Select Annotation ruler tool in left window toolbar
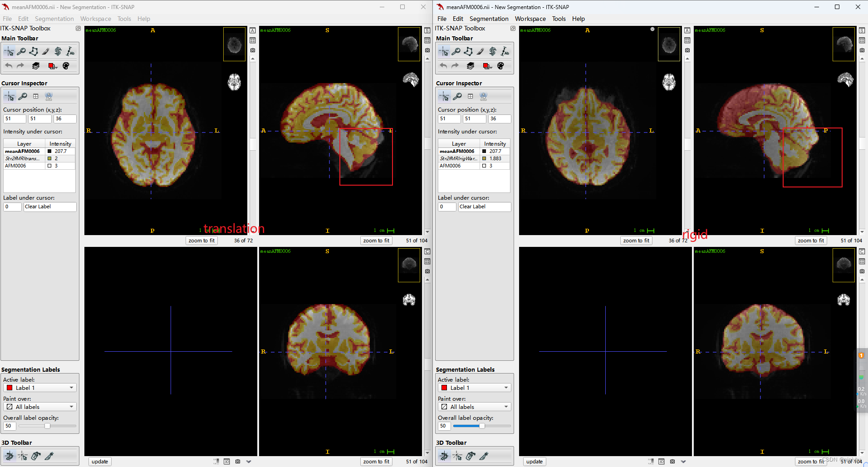The image size is (868, 467). 70,52
